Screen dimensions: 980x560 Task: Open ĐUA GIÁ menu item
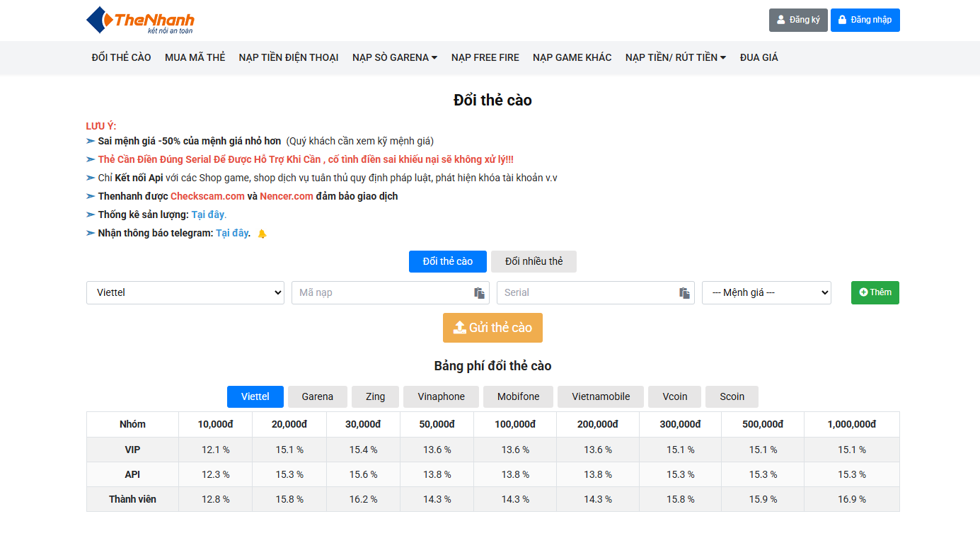(759, 57)
